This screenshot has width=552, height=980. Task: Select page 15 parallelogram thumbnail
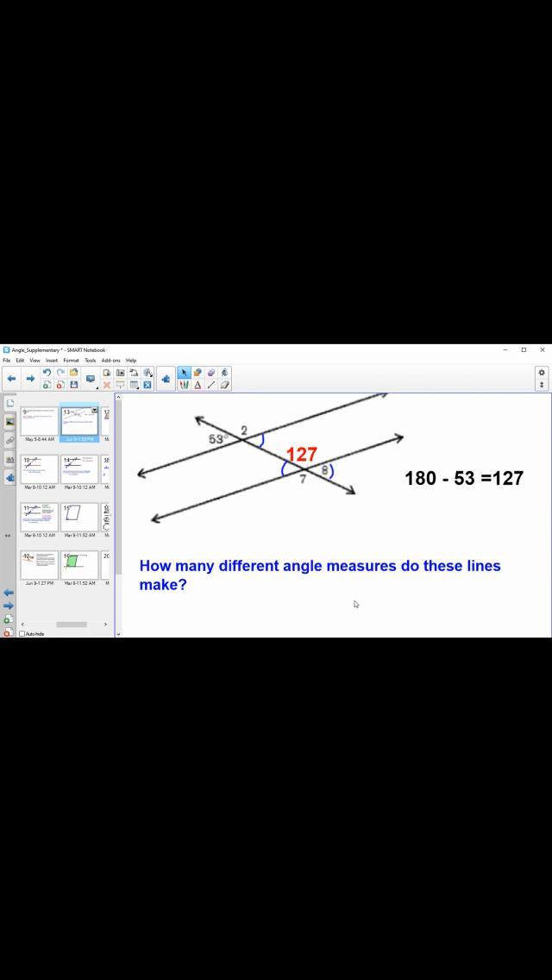[79, 518]
